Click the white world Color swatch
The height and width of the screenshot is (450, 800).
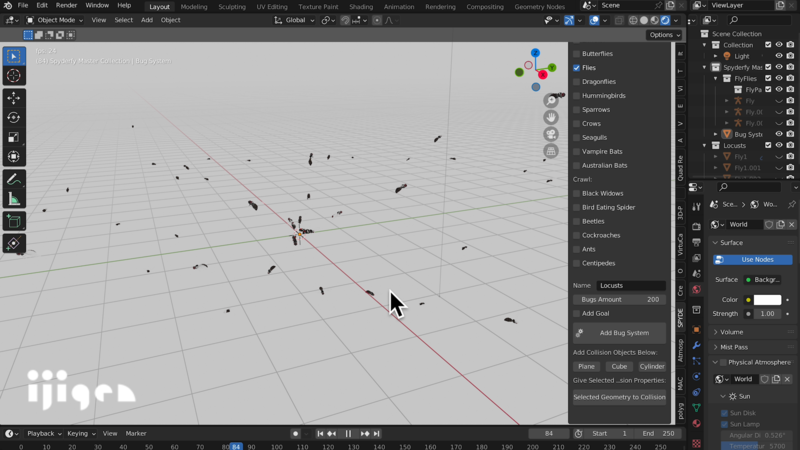[x=767, y=300]
